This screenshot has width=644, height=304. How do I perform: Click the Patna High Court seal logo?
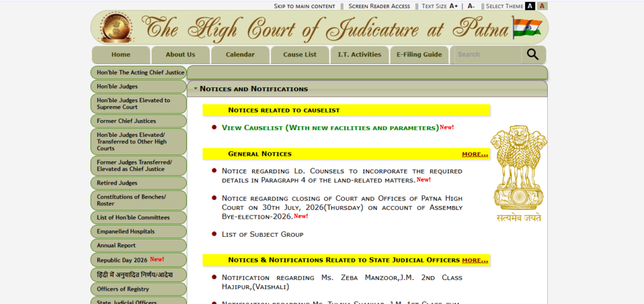pyautogui.click(x=116, y=28)
